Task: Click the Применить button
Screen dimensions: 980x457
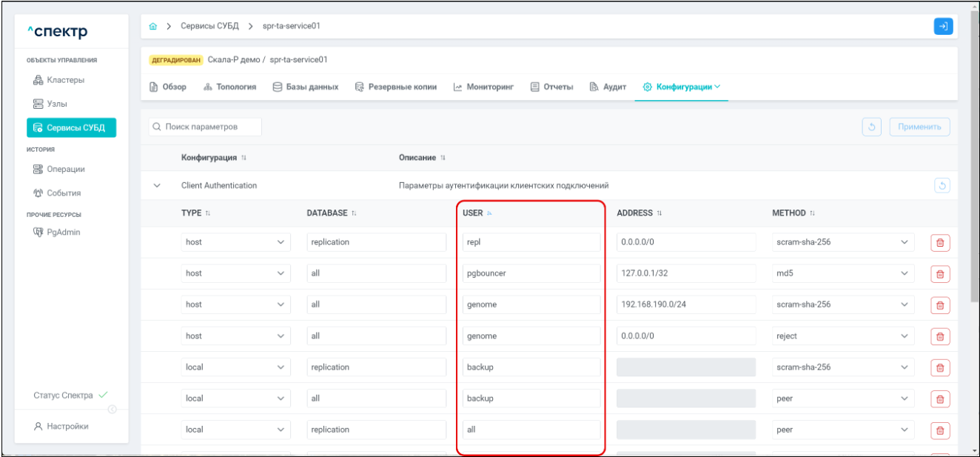Action: pyautogui.click(x=919, y=127)
